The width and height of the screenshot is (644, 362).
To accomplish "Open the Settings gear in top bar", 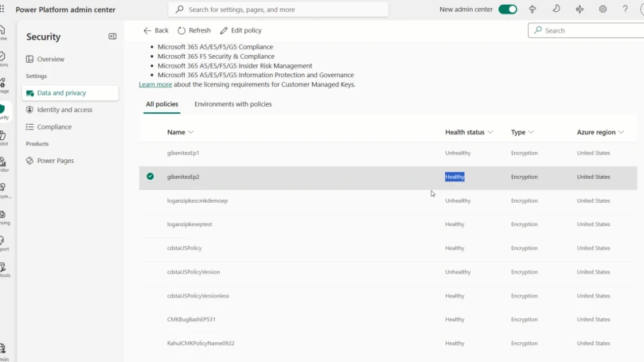I will click(x=603, y=9).
